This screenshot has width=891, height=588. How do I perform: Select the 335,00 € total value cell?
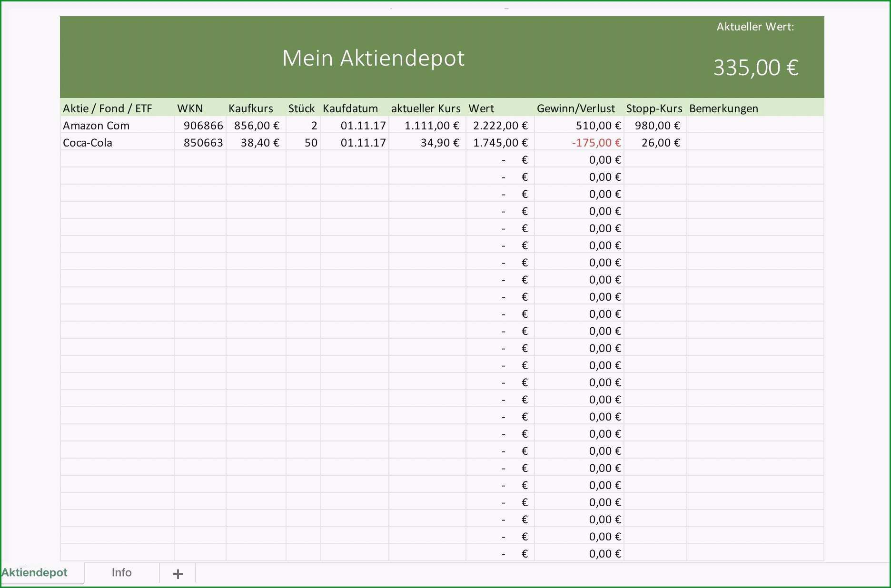[x=755, y=67]
